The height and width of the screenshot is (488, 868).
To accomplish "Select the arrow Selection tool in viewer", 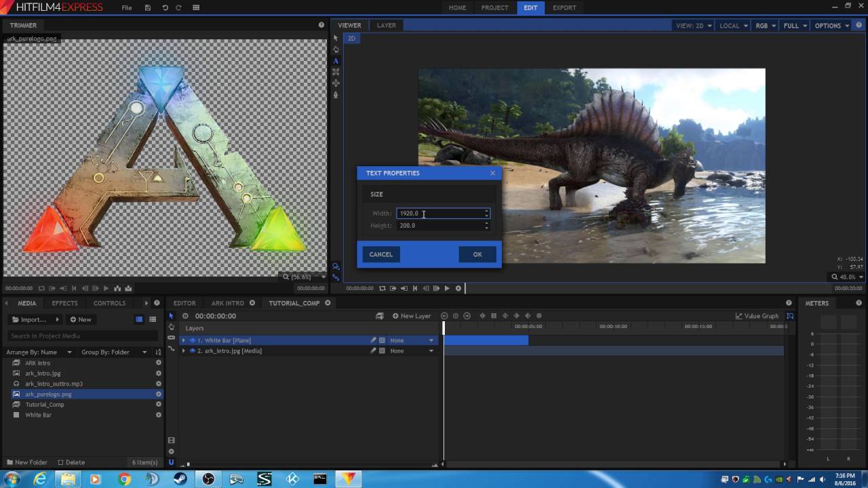I will 336,38.
